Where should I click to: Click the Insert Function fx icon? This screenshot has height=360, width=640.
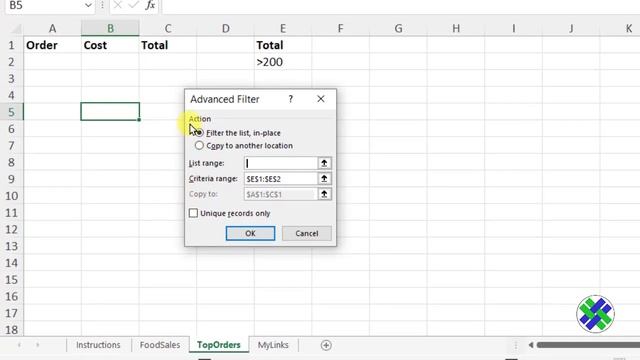[150, 5]
